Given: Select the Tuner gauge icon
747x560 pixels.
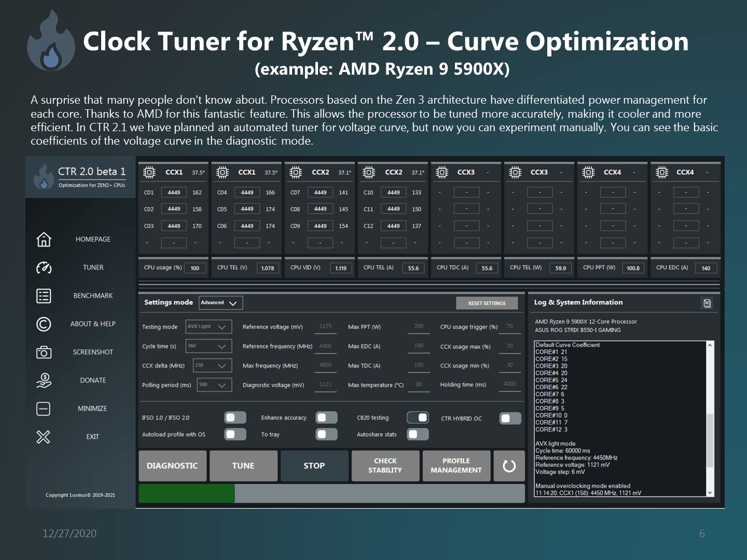Looking at the screenshot, I should point(44,268).
